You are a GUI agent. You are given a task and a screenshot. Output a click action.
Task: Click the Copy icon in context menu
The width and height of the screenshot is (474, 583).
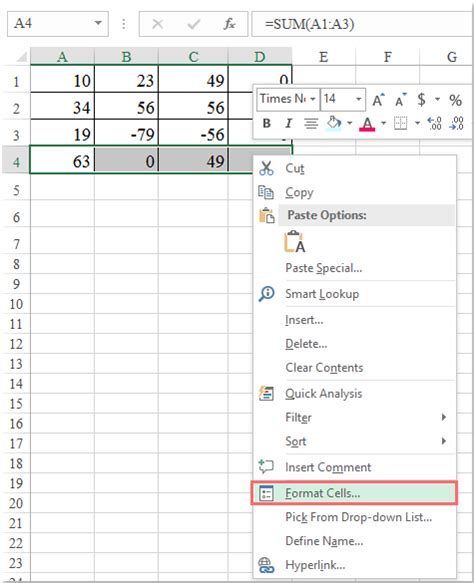[x=266, y=193]
